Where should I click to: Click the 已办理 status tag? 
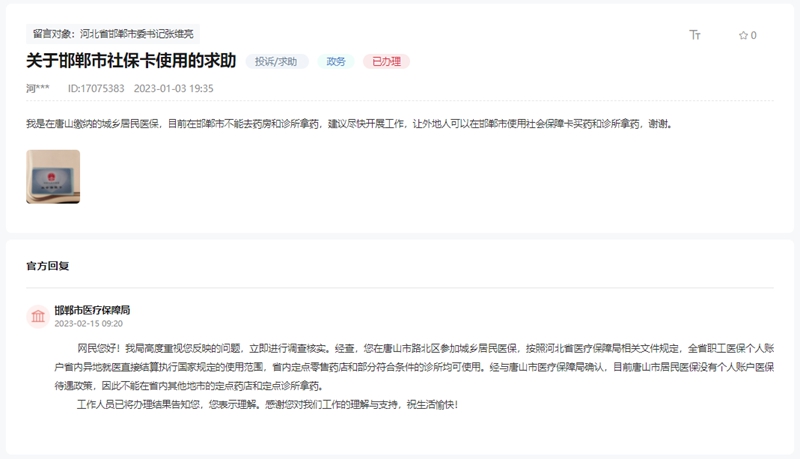pos(386,61)
